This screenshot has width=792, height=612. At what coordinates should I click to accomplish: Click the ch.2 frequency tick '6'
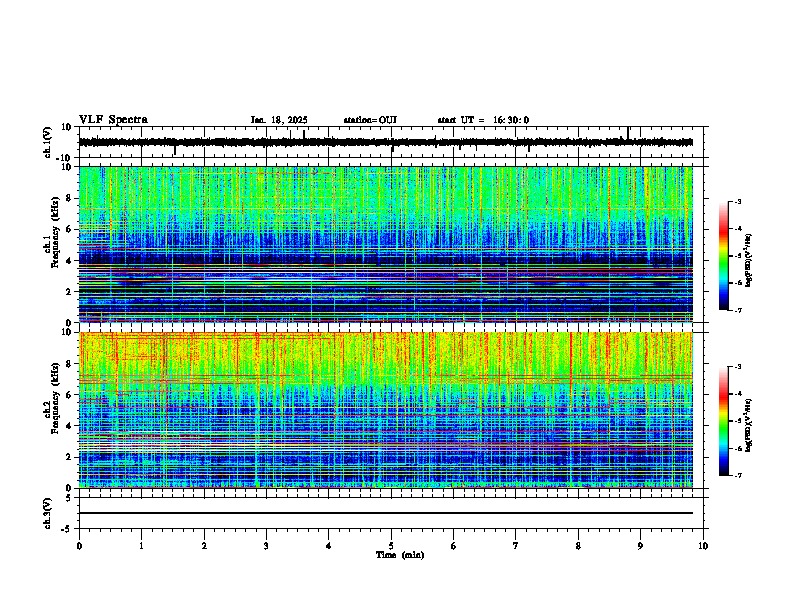(x=69, y=395)
